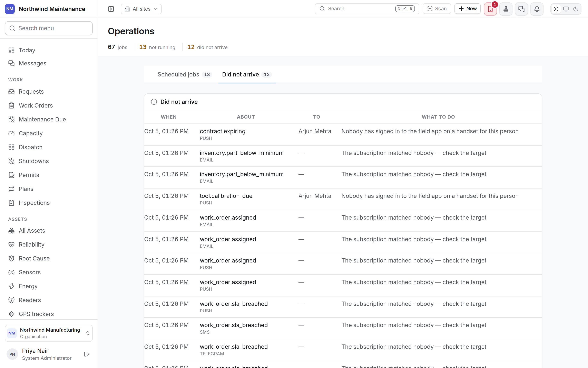Collapse the sidebar with the panel toggle icon
588x368 pixels.
pos(111,9)
